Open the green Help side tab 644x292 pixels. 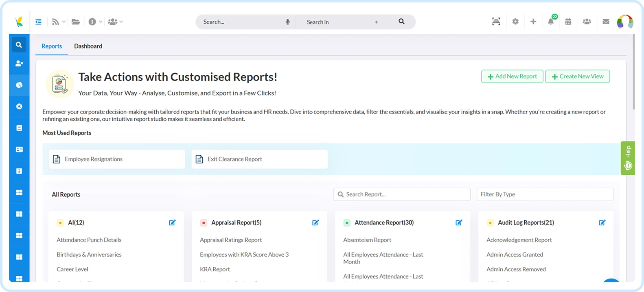click(628, 158)
